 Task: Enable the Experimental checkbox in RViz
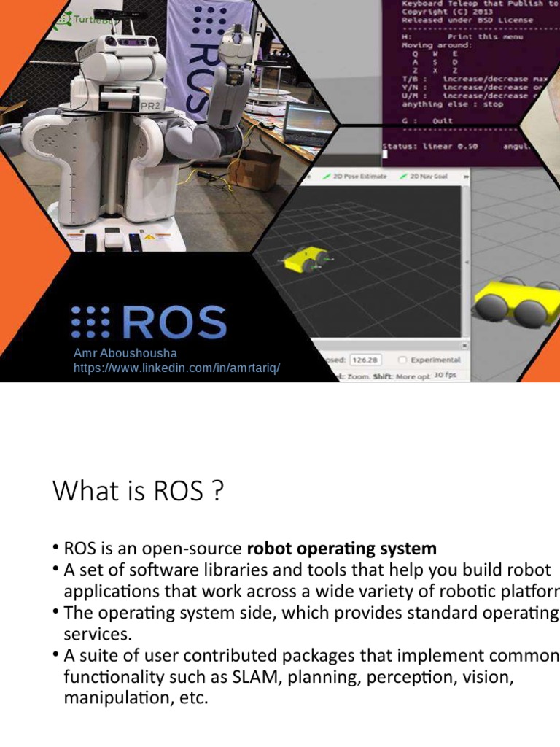[x=402, y=360]
